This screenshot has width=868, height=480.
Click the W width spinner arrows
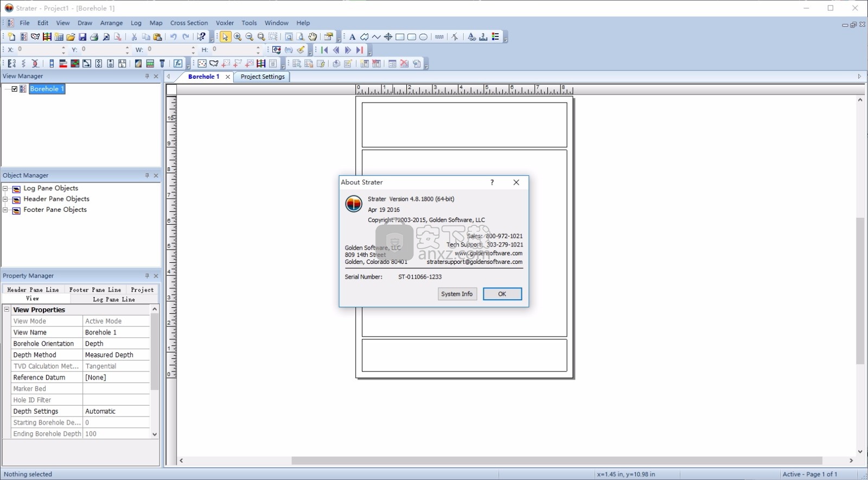[193, 49]
